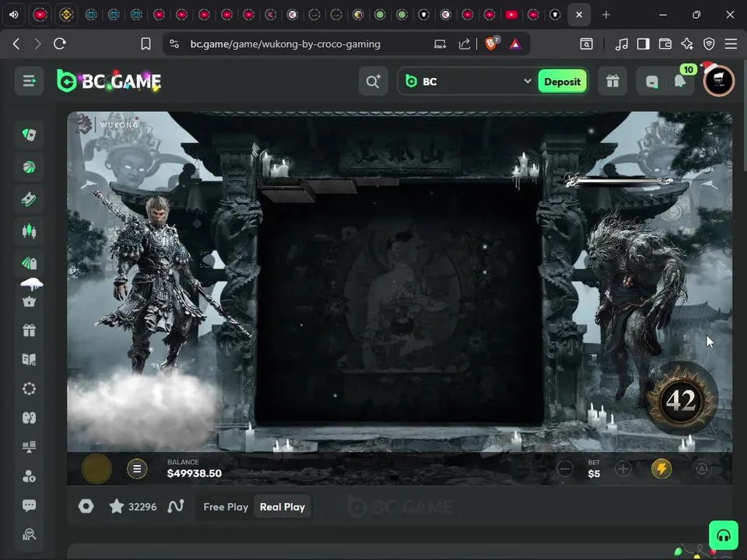The height and width of the screenshot is (560, 747).
Task: Open the green headset live support button
Action: (x=723, y=535)
